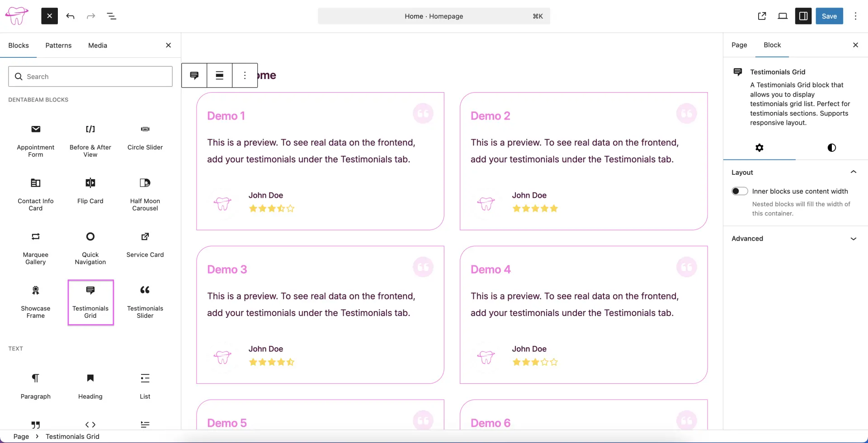Open the block Settings gear tab
The image size is (868, 443).
click(759, 148)
